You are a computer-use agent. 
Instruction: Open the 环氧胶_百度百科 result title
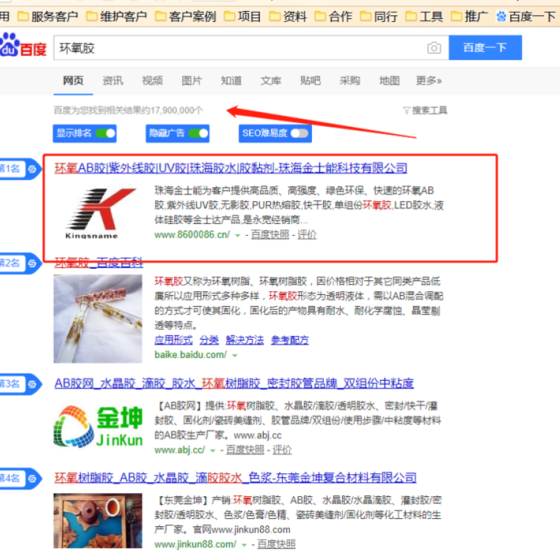tap(99, 262)
